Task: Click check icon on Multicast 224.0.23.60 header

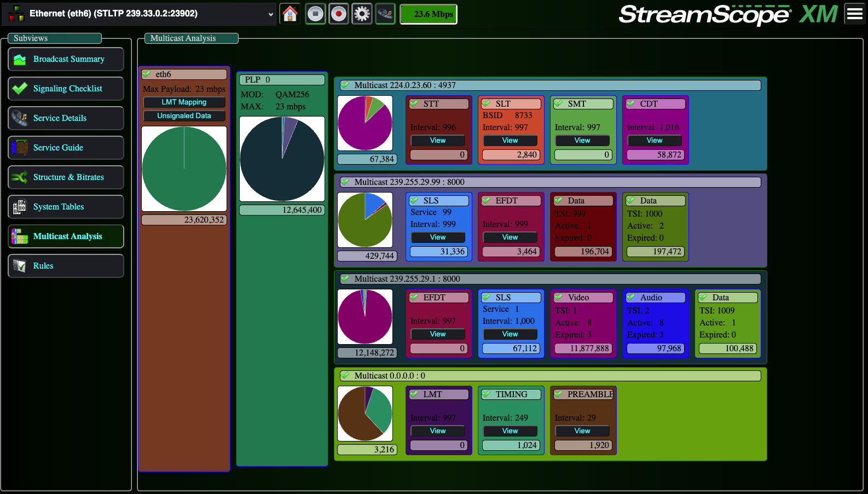Action: [345, 85]
